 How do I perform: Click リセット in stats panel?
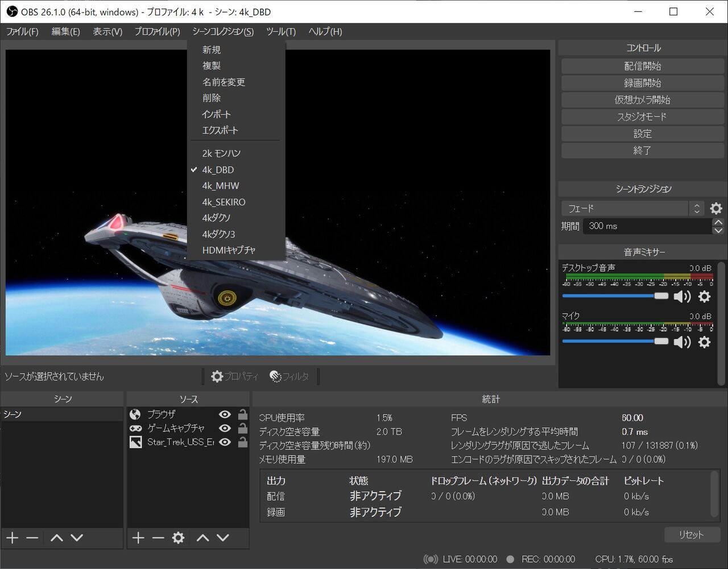coord(692,535)
